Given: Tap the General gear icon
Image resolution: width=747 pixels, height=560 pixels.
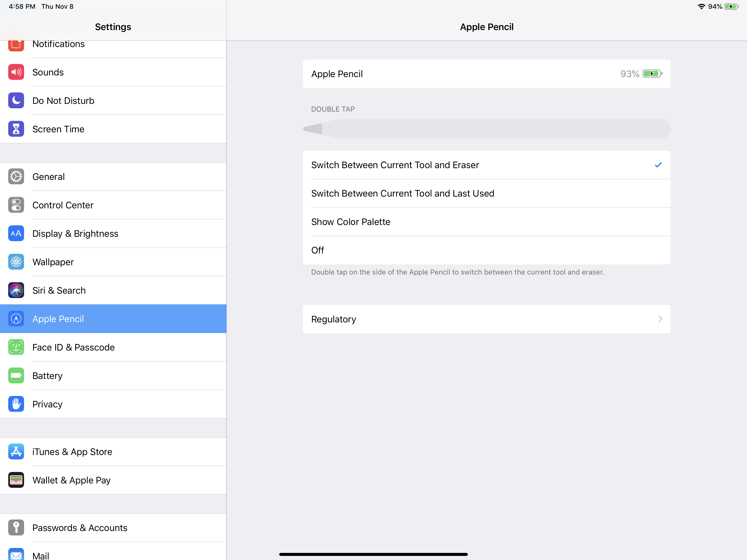Looking at the screenshot, I should [x=16, y=176].
